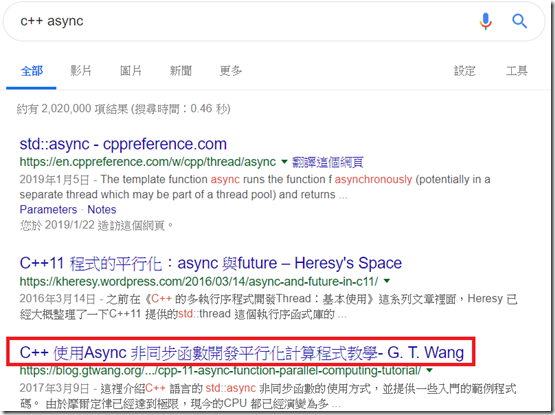Click the en.cppreference.com green URL text
This screenshot has width=555, height=415.
[x=148, y=162]
